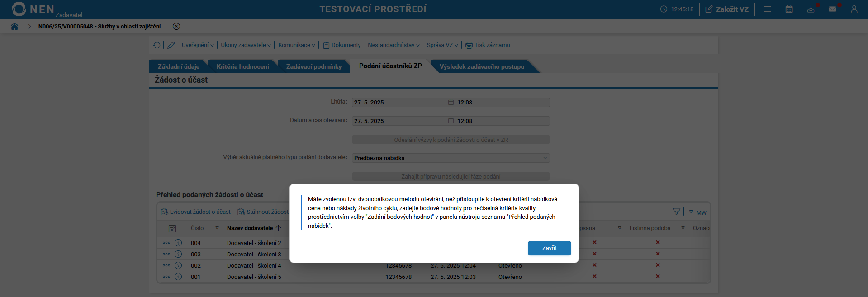Select Dodavatel - školení 2 row
The width and height of the screenshot is (868, 297).
pos(254,243)
